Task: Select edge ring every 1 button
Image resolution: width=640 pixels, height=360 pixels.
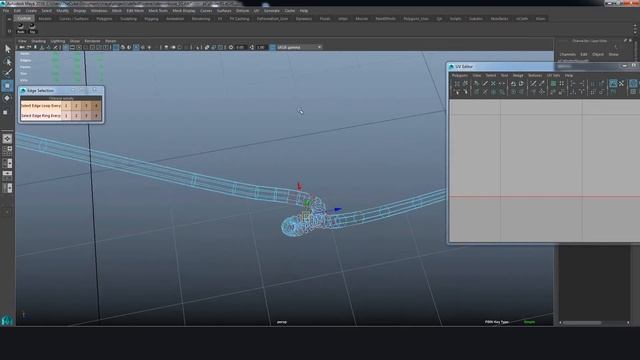Action: click(x=66, y=116)
